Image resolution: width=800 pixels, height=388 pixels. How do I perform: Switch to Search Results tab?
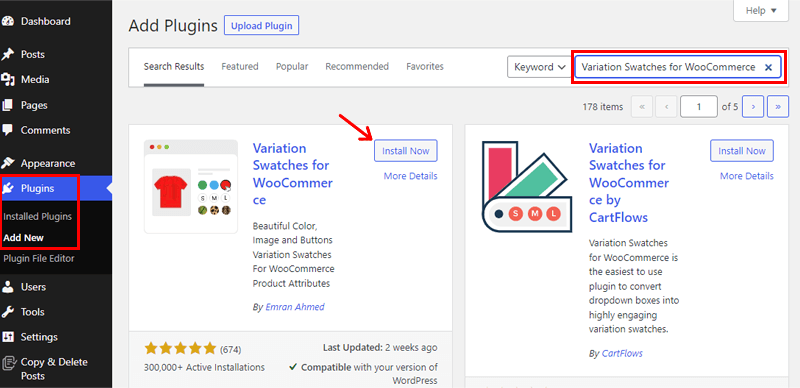tap(174, 66)
